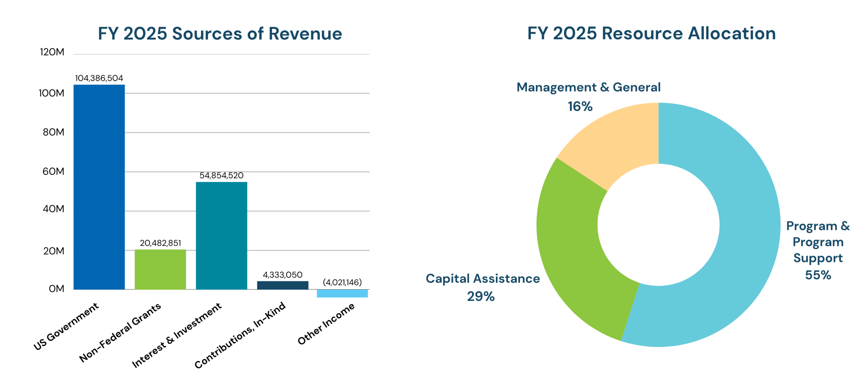This screenshot has width=868, height=380.
Task: Click the 55% percentage label
Action: click(x=818, y=275)
